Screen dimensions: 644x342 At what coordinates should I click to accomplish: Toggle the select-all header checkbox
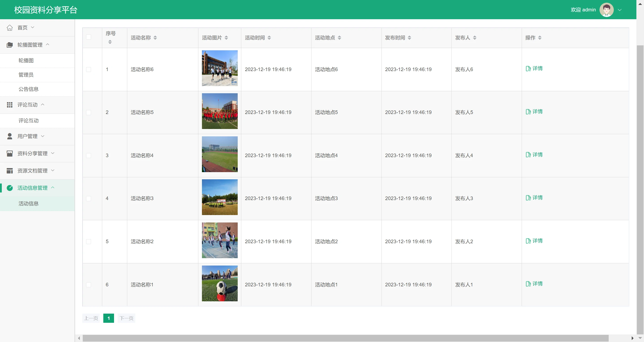[89, 37]
